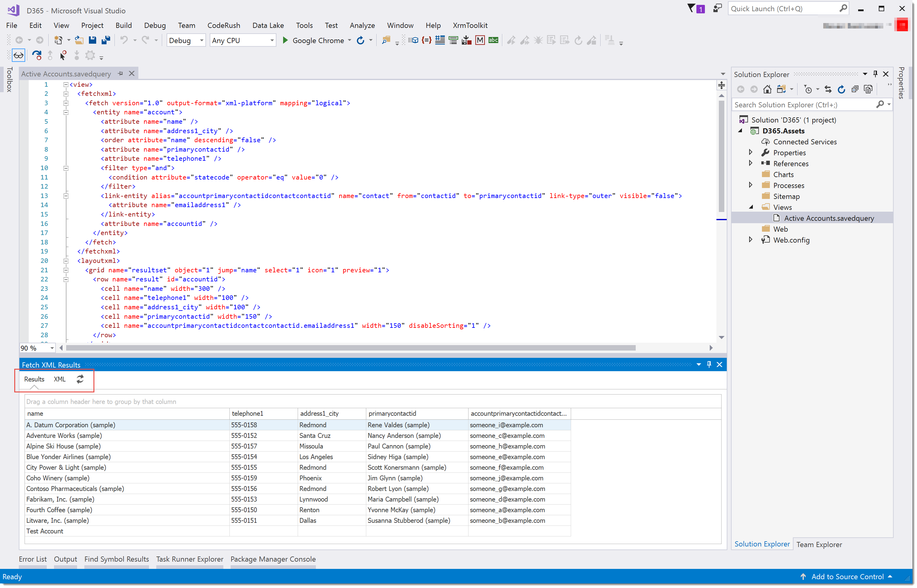Pin the Fetch XML Results panel
This screenshot has height=588, width=917.
click(709, 364)
